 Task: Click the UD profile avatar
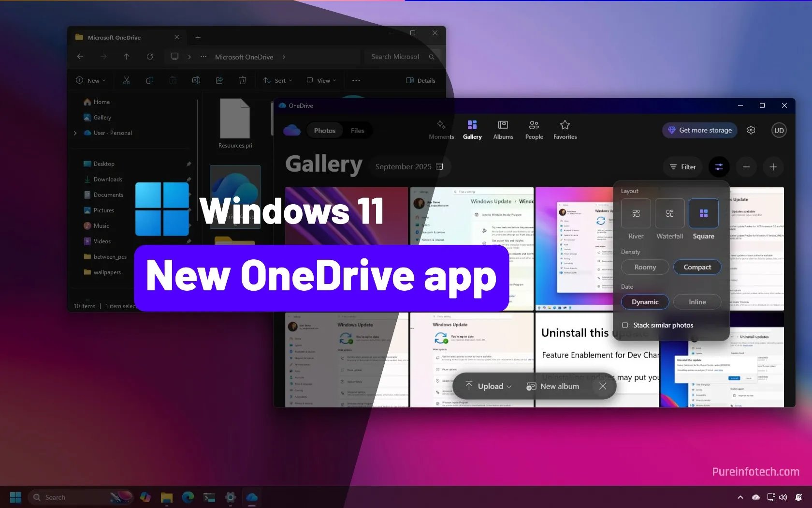pos(779,130)
